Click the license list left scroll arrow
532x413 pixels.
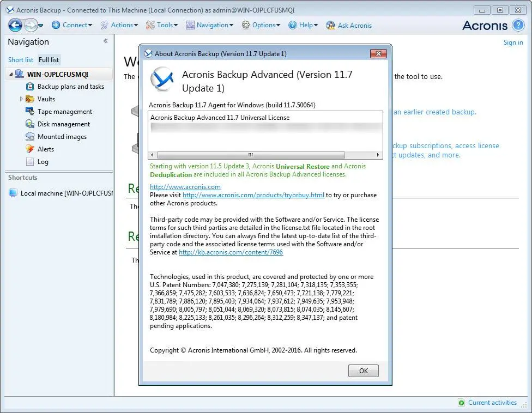[x=152, y=155]
